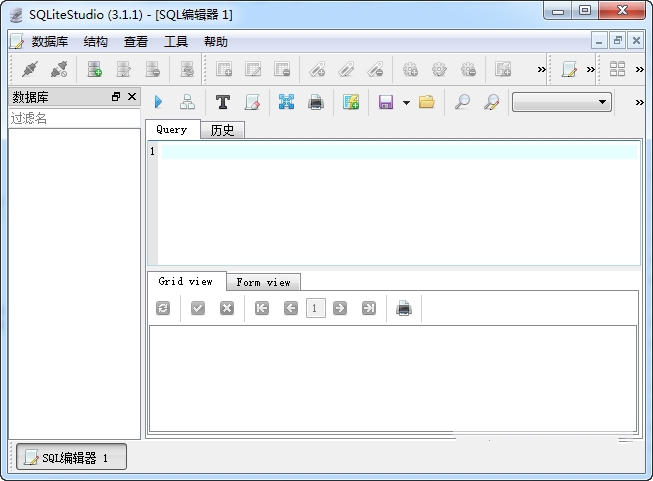653x481 pixels.
Task: Click the create view icon
Action: tap(503, 69)
